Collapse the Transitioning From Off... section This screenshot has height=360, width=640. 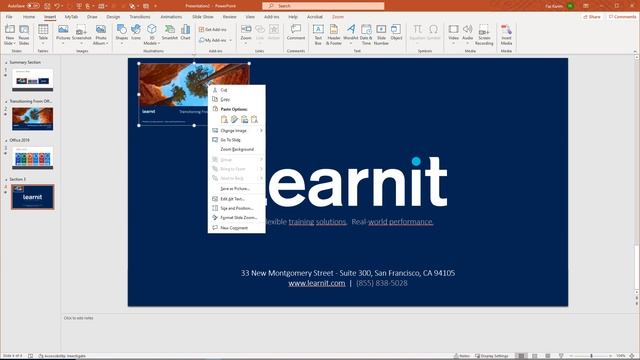click(x=6, y=101)
